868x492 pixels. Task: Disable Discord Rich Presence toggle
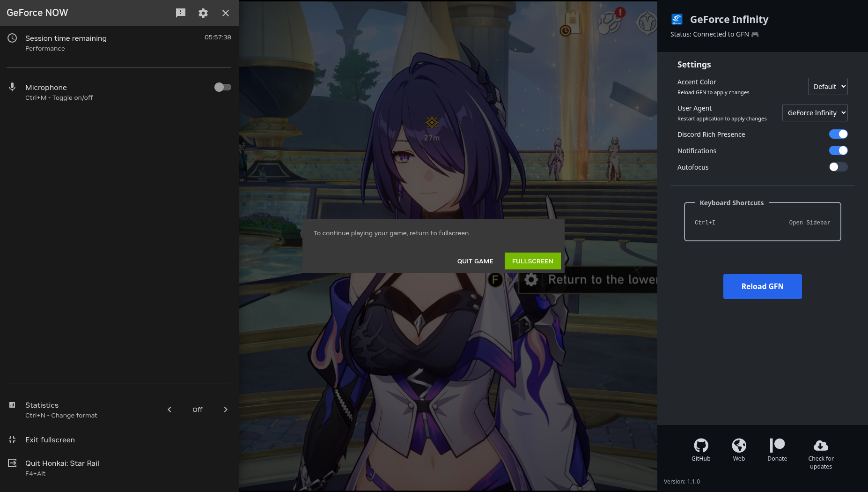839,134
